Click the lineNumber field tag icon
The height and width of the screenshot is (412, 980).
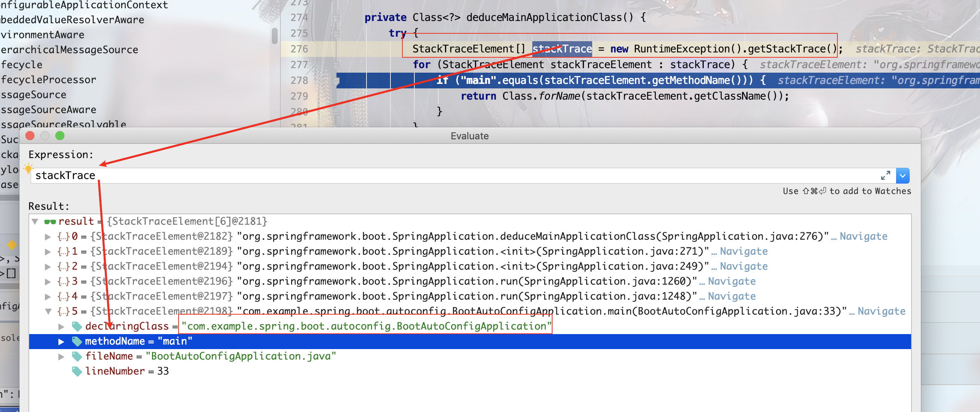(x=77, y=371)
